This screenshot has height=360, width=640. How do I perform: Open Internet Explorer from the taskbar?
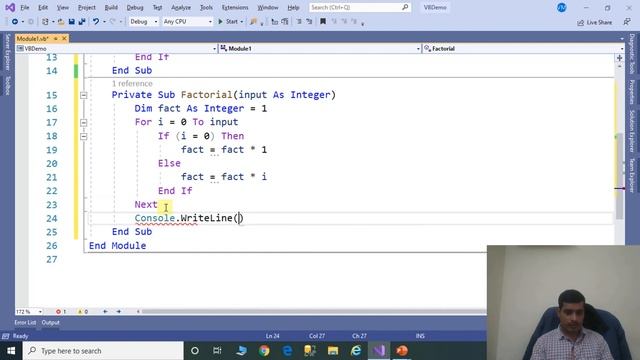tap(356, 351)
